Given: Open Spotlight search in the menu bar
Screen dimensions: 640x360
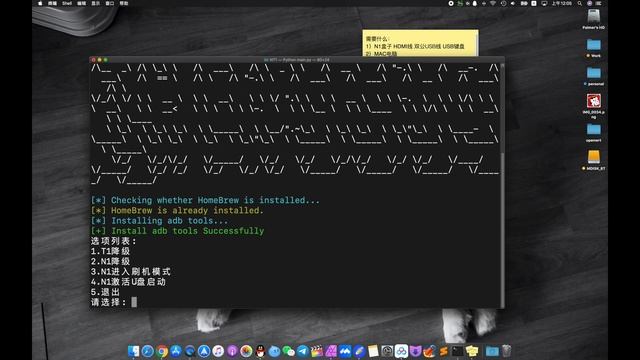Looking at the screenshot, I should (580, 3).
